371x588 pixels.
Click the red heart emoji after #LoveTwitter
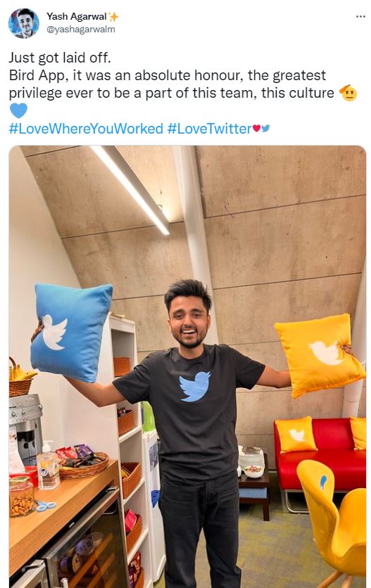256,129
